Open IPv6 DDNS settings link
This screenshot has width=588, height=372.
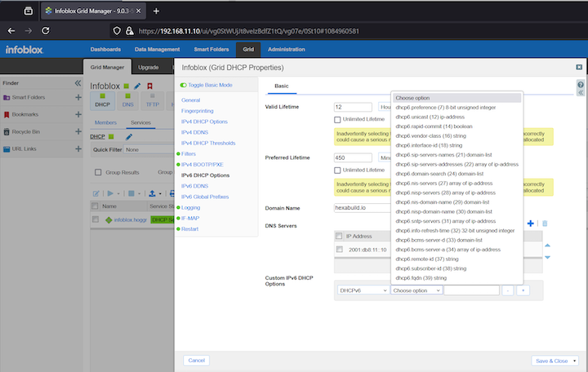tap(195, 186)
